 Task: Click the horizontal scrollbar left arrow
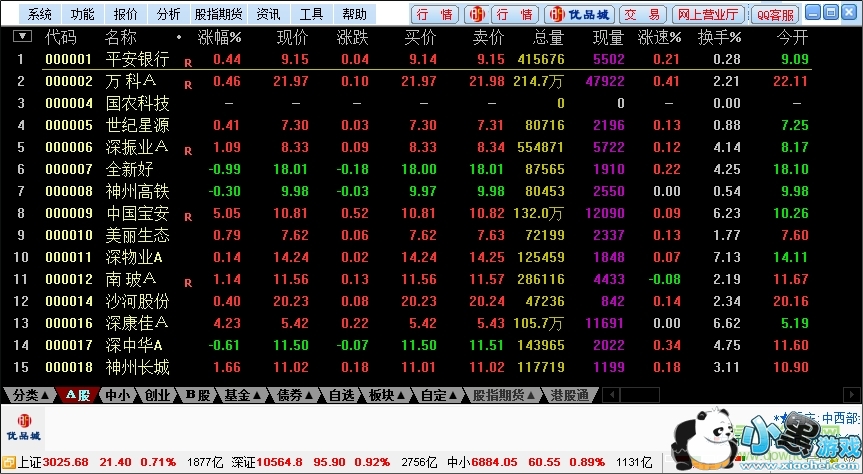(x=611, y=395)
